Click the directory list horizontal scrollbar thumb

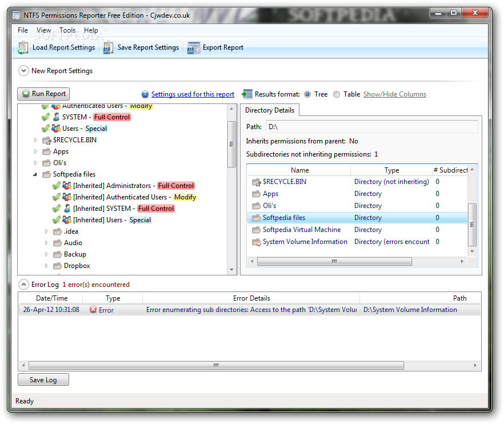tap(334, 261)
